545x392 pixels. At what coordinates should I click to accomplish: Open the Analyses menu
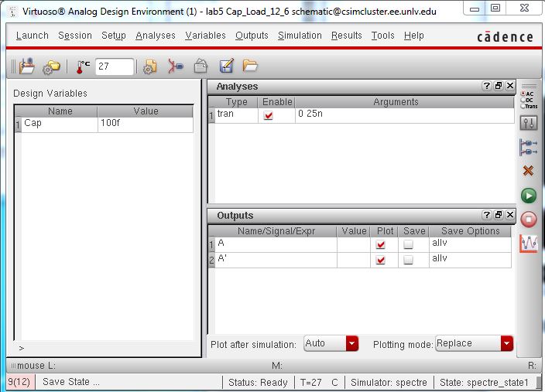coord(156,36)
